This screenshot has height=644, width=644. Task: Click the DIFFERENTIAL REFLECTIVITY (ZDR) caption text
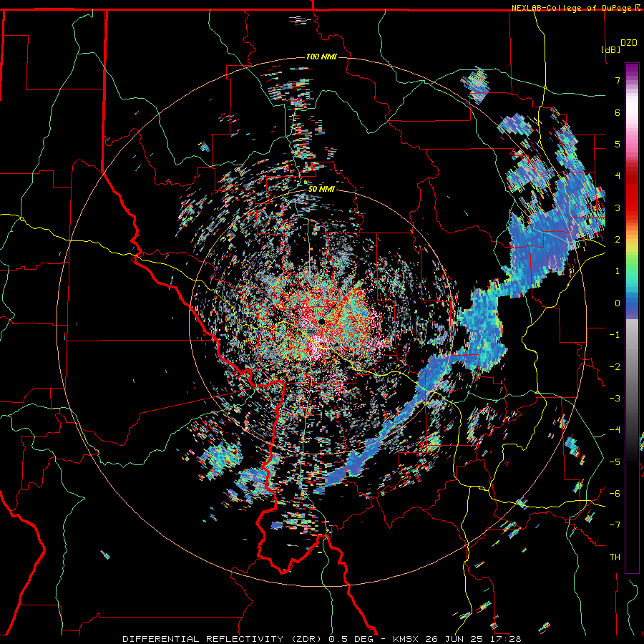pos(223,639)
